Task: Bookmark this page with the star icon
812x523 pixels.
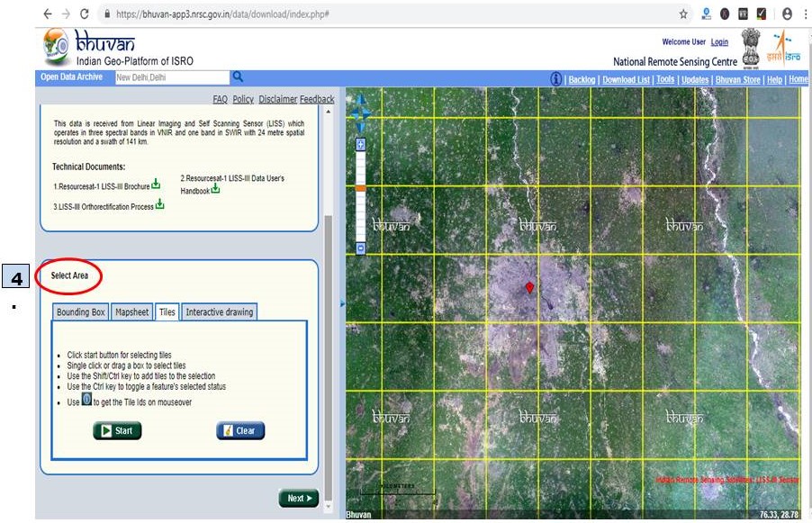Action: coord(683,14)
